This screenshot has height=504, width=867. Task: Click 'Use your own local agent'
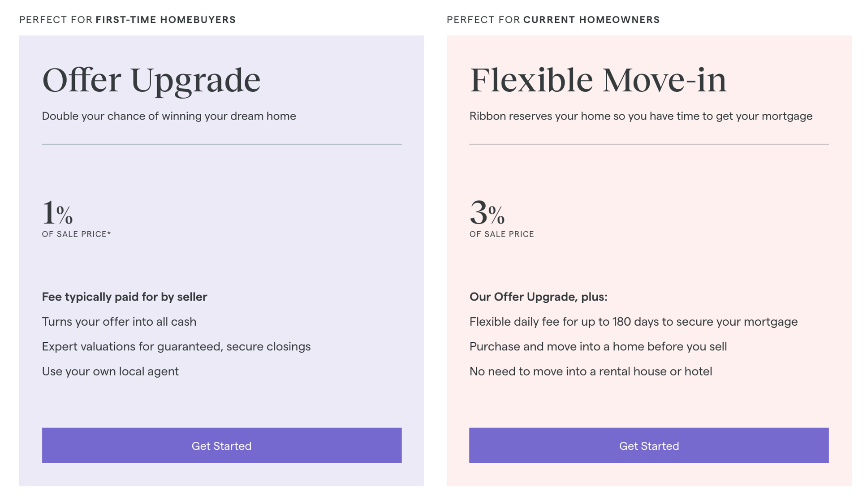point(110,371)
